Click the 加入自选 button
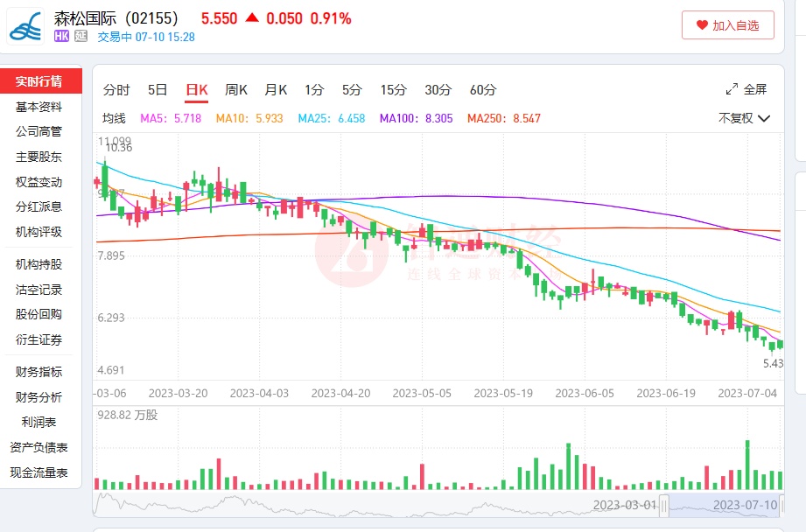This screenshot has width=806, height=532. click(x=727, y=25)
